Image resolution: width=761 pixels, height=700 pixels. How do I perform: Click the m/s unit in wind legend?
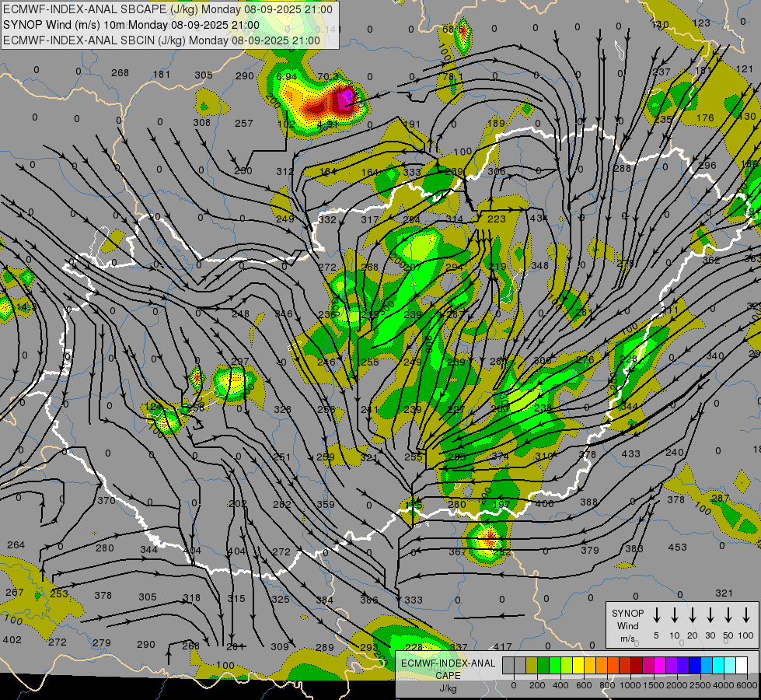tap(627, 639)
